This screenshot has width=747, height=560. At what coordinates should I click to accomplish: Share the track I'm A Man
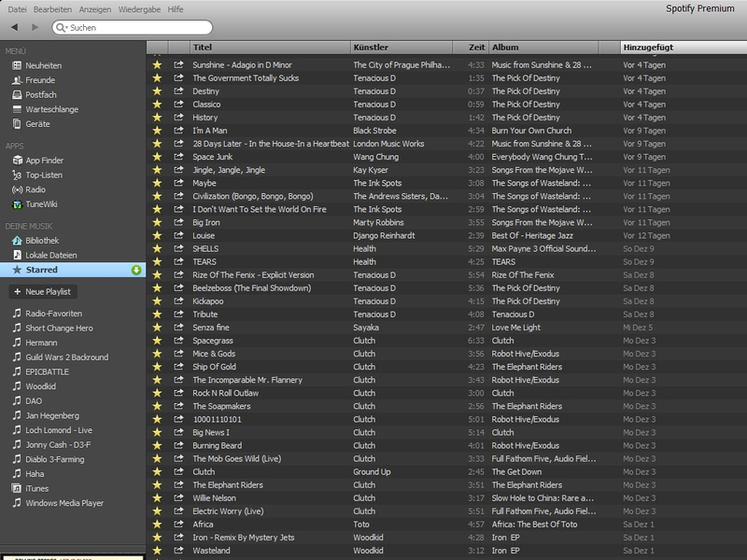(x=178, y=131)
